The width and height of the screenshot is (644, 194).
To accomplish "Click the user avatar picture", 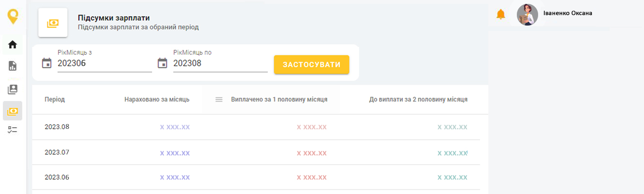I will tap(527, 15).
